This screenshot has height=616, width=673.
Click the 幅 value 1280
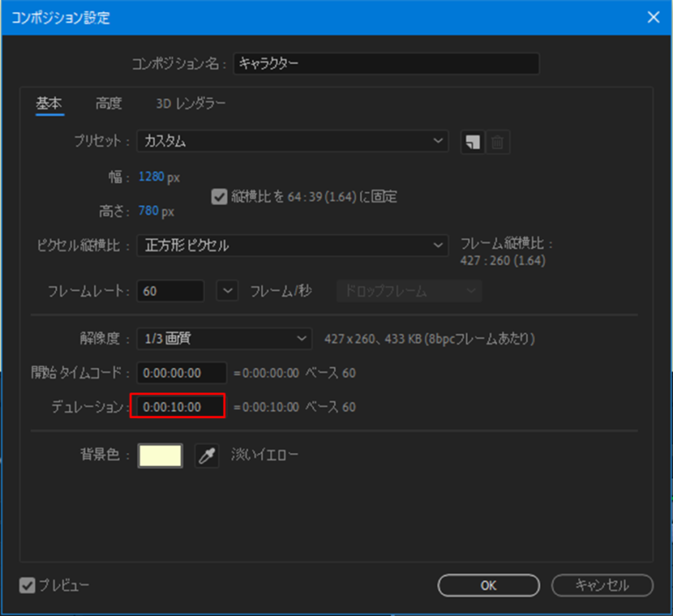coord(151,177)
